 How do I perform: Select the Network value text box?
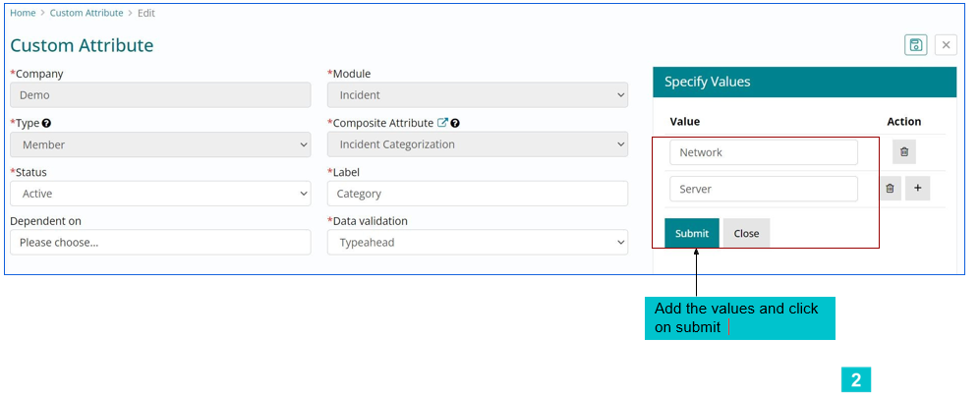(x=764, y=152)
